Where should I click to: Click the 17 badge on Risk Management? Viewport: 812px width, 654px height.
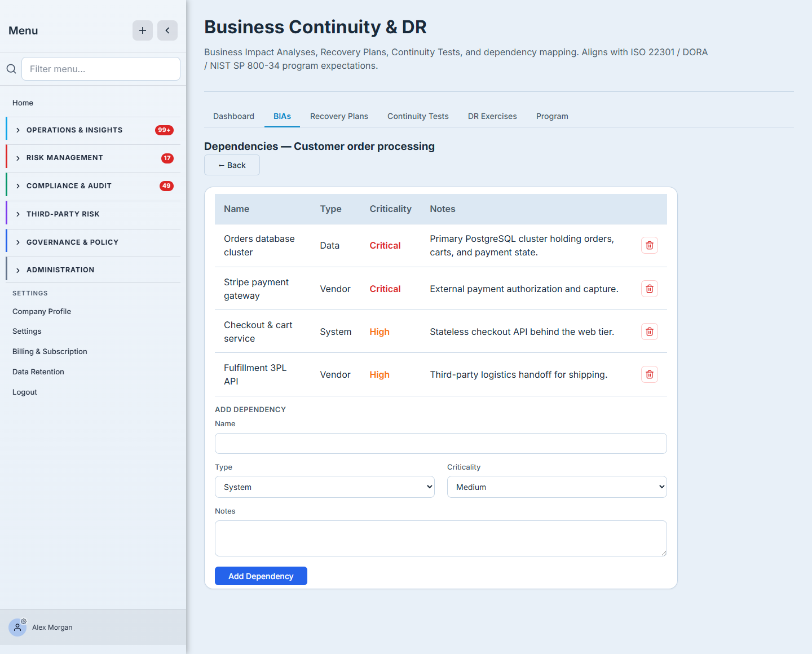pos(167,158)
